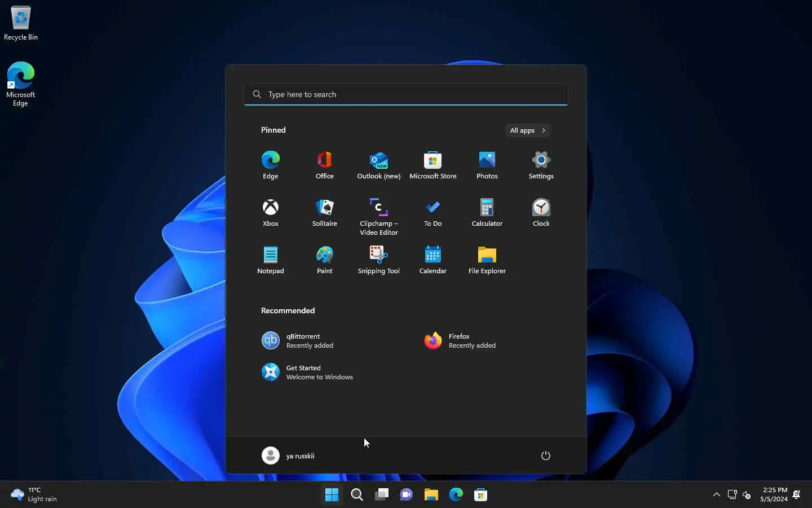Launch the To Do app

(x=433, y=213)
